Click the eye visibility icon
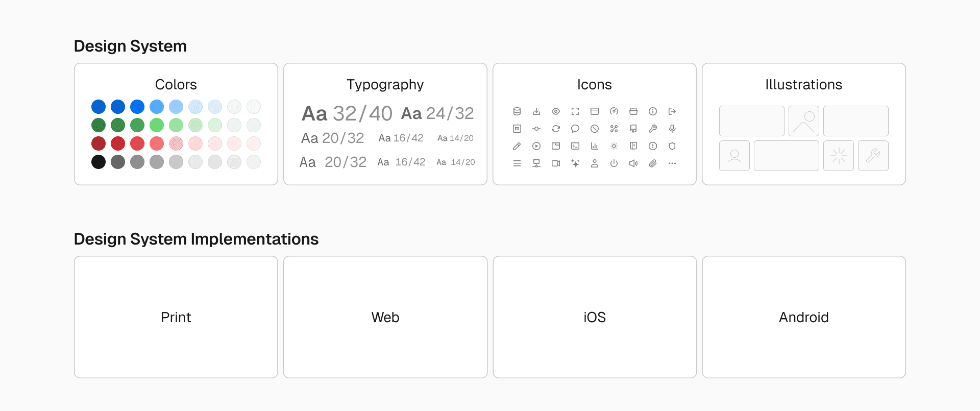 [556, 111]
